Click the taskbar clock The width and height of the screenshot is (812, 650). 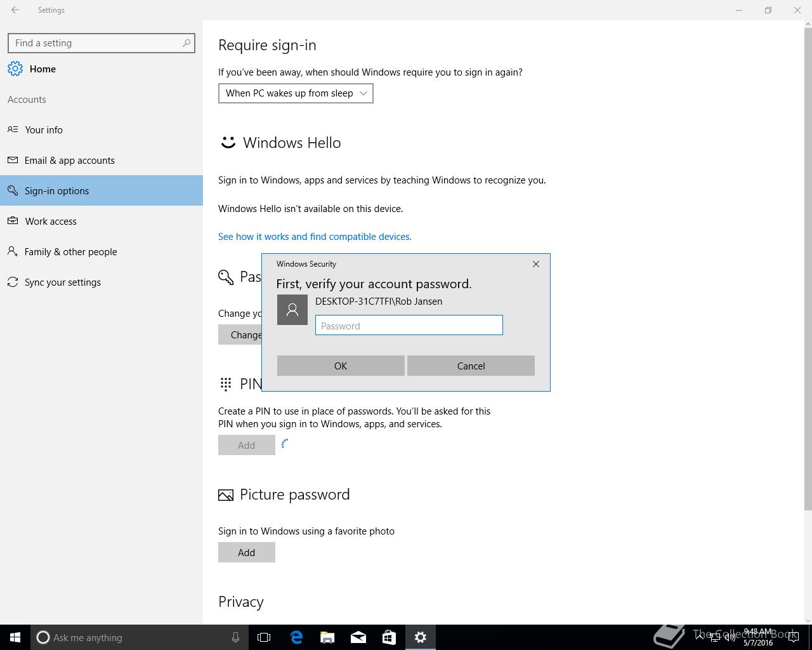[x=758, y=637]
